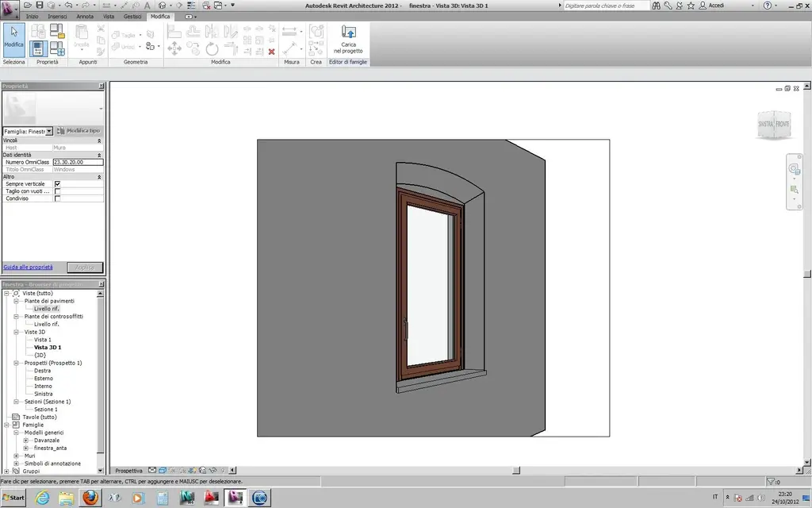Open the Inserisci ribbon tab
Screen dimensions: 812x508
tap(57, 17)
